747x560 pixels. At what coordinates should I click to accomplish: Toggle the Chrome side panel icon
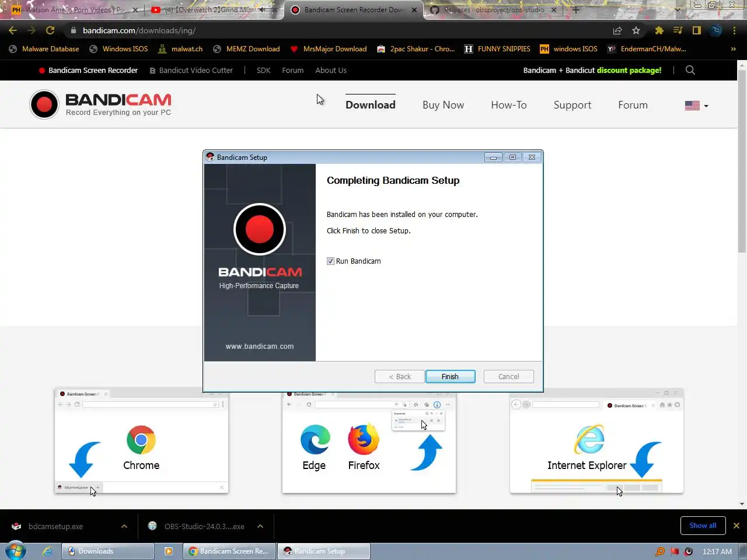696,30
